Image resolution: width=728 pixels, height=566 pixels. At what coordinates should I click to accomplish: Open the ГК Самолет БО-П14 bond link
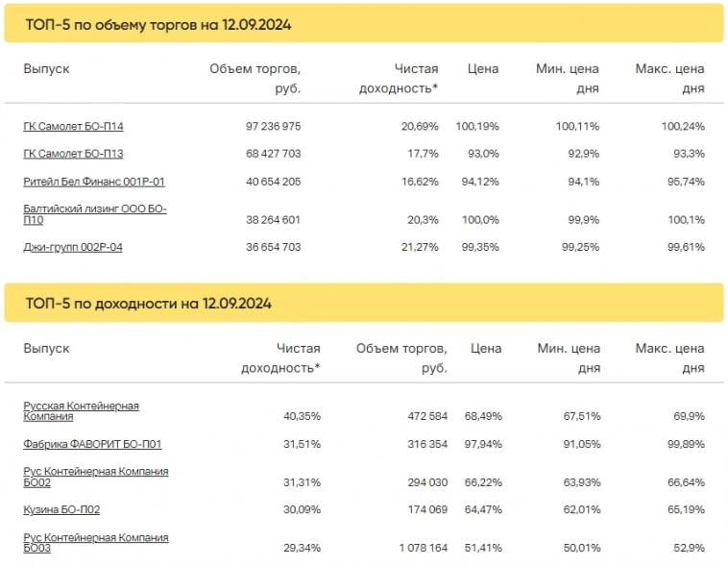click(x=73, y=127)
